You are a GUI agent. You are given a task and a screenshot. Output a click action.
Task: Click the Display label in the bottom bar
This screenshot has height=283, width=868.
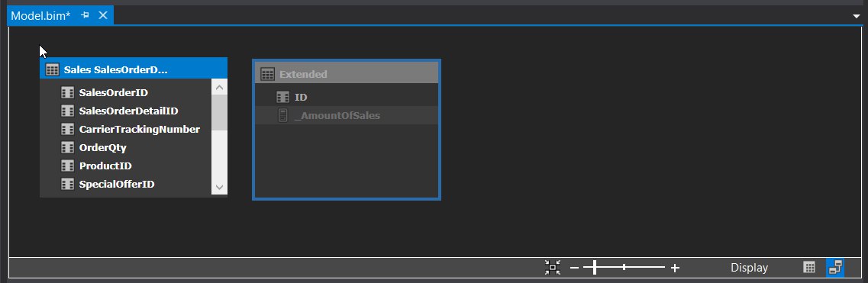pyautogui.click(x=749, y=268)
